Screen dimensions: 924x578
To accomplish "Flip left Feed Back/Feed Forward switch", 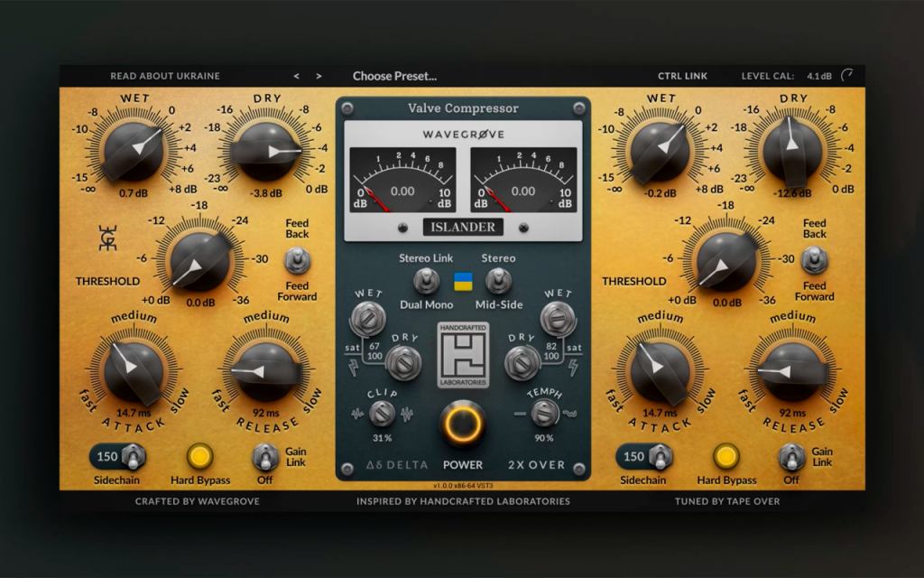I will coord(297,260).
